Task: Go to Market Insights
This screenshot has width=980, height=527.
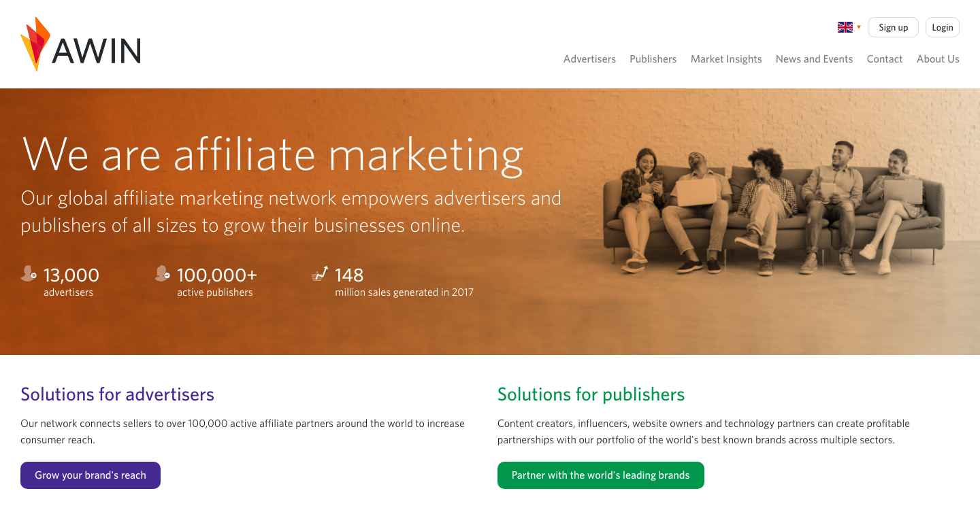Action: (726, 59)
